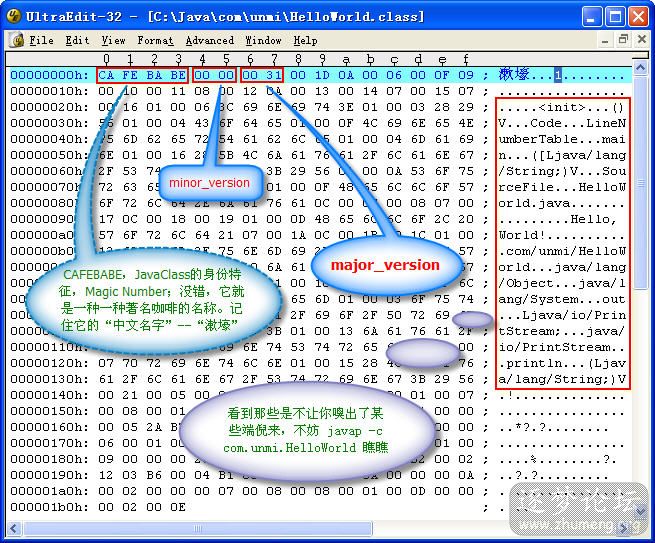Image resolution: width=655 pixels, height=543 pixels.
Task: Open the Advanced menu
Action: 209,41
